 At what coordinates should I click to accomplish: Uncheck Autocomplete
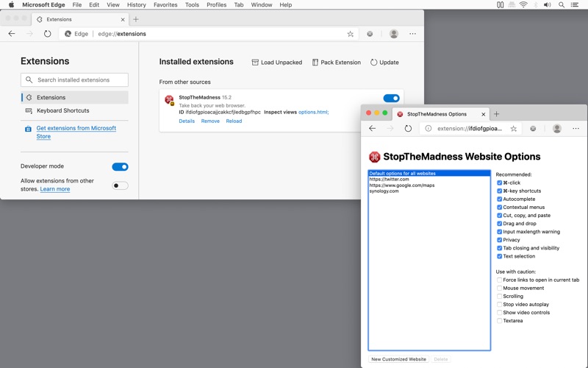point(500,199)
